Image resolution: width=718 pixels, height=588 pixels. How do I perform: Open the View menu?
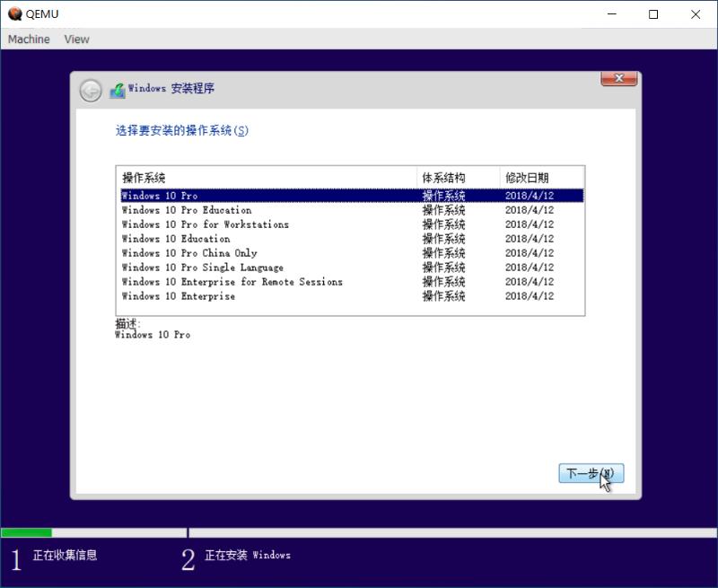(x=76, y=39)
